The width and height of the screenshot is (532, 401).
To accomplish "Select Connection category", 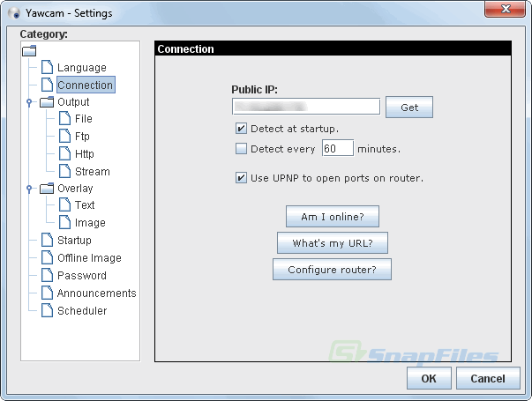I will click(x=86, y=85).
